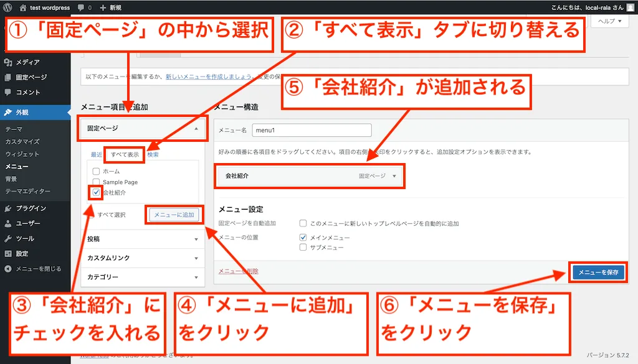
Task: Click the ツール wrench icon in sidebar
Action: click(7, 238)
